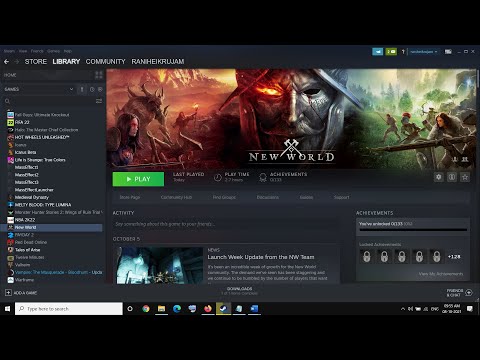Open View My Achievements link
This screenshot has height=360, width=480.
pos(441,274)
